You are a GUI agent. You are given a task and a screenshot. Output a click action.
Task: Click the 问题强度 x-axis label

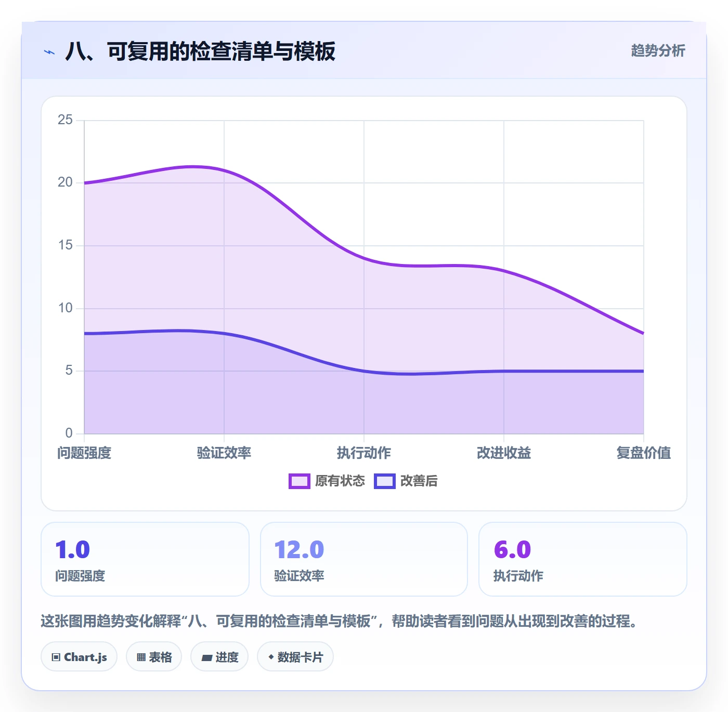[x=84, y=453]
